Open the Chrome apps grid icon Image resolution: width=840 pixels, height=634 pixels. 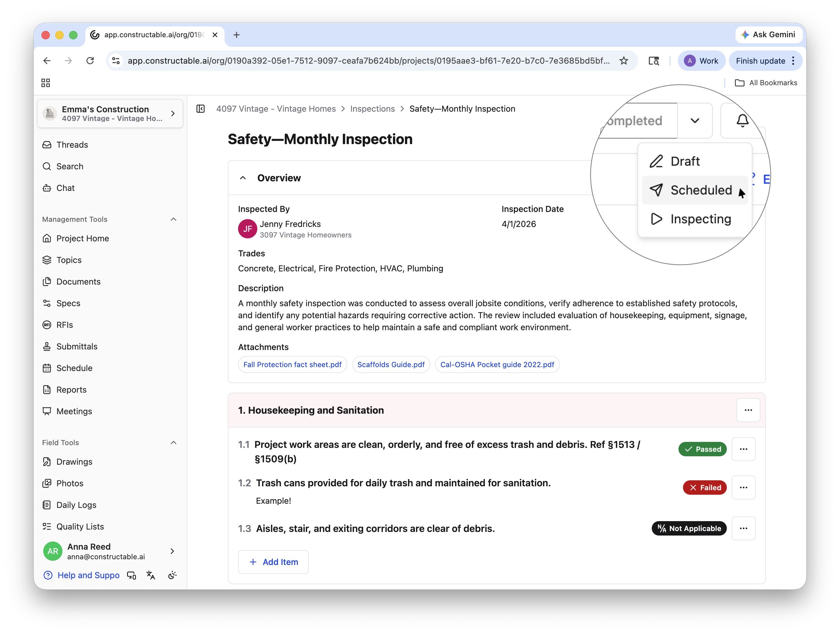[x=46, y=83]
